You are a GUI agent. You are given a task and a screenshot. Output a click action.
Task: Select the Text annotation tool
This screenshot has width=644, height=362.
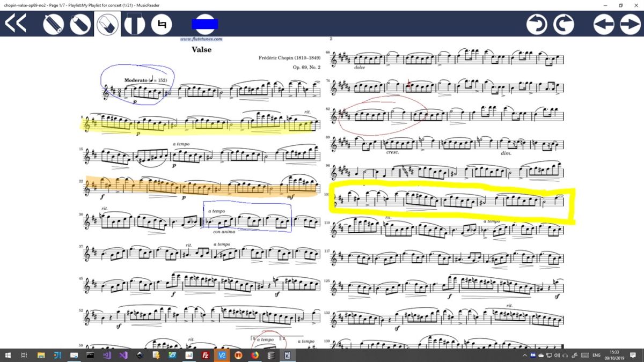point(135,24)
